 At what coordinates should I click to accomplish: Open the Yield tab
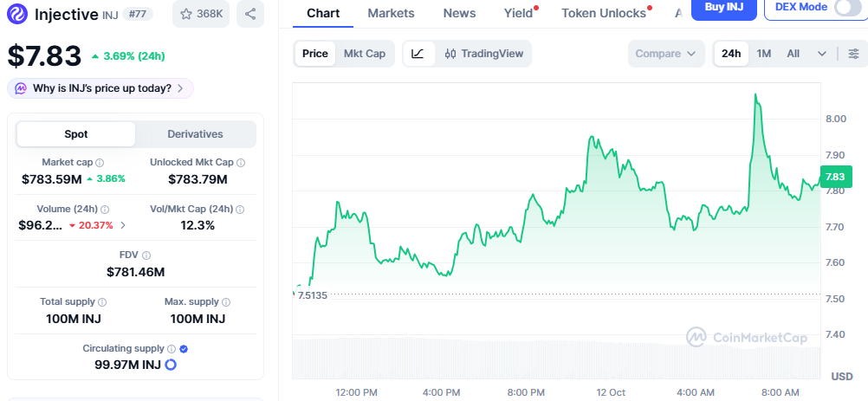tap(519, 13)
